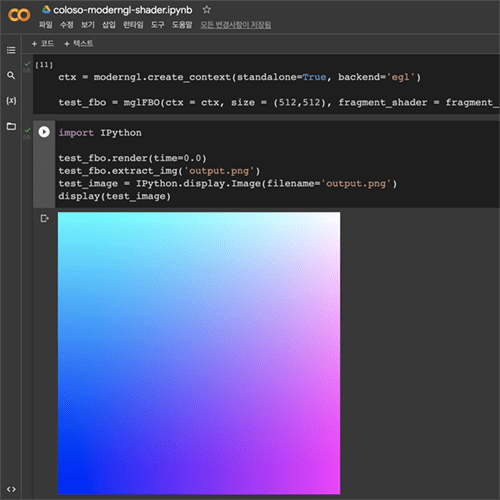
Task: Add a new code cell with + 코드
Action: pyautogui.click(x=42, y=43)
